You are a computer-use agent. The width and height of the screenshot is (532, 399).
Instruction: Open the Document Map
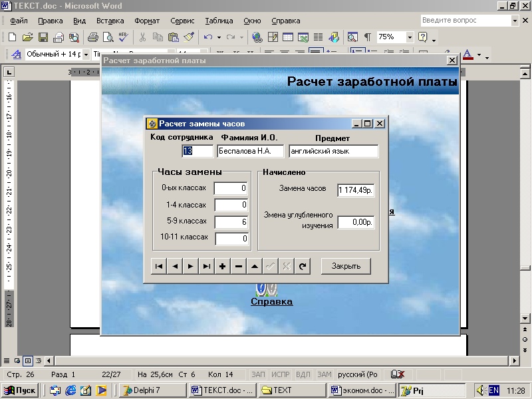[352, 37]
